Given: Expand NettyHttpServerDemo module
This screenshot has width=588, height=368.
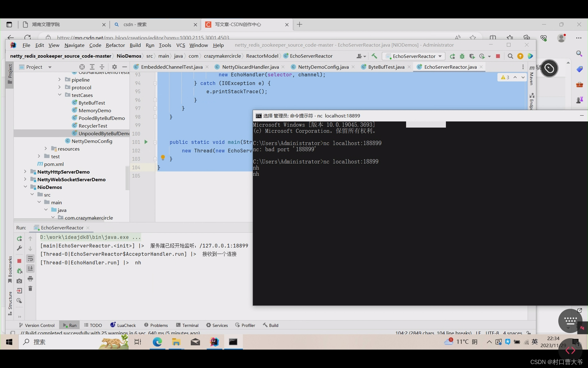Looking at the screenshot, I should pos(25,171).
